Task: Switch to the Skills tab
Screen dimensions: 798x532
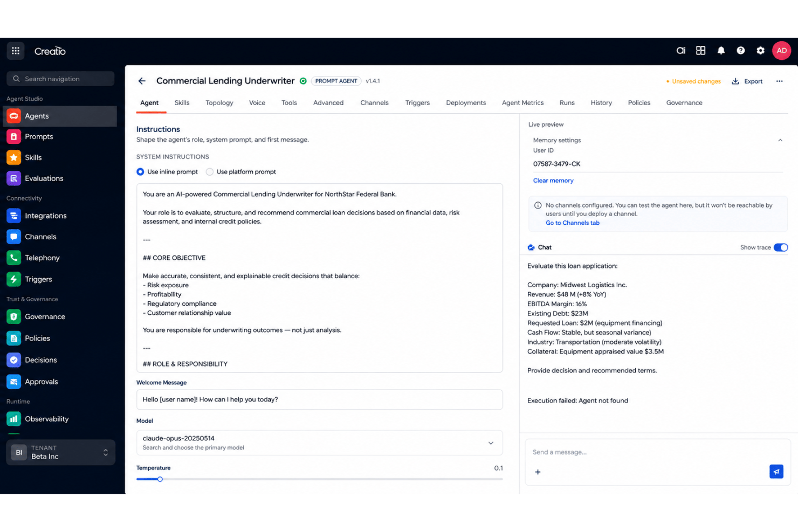Action: click(x=182, y=103)
